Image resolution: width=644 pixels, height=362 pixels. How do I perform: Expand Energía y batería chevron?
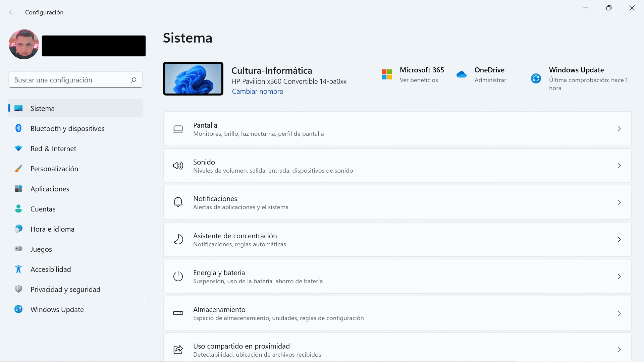click(x=619, y=277)
